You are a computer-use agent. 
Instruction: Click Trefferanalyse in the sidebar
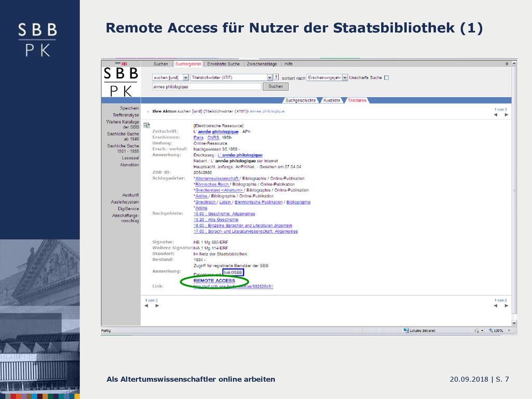tap(126, 115)
